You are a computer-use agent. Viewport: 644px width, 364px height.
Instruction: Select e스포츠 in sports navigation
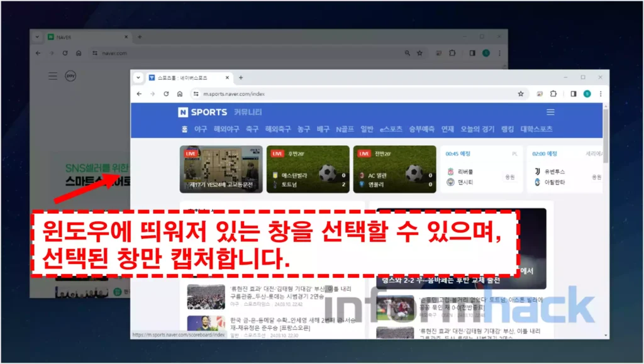(x=391, y=130)
